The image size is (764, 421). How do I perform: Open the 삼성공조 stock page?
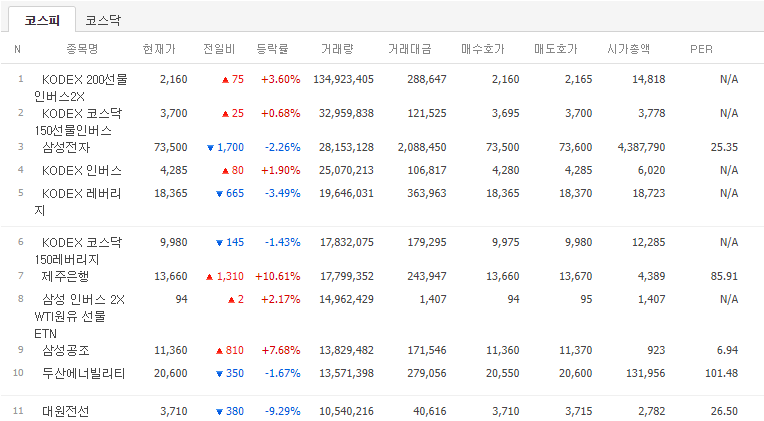pos(66,350)
